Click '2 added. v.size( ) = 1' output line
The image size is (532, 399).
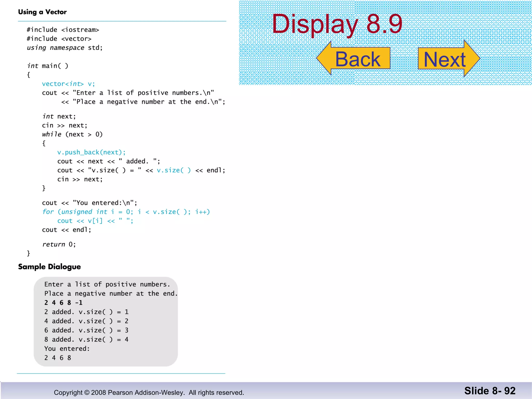87,312
